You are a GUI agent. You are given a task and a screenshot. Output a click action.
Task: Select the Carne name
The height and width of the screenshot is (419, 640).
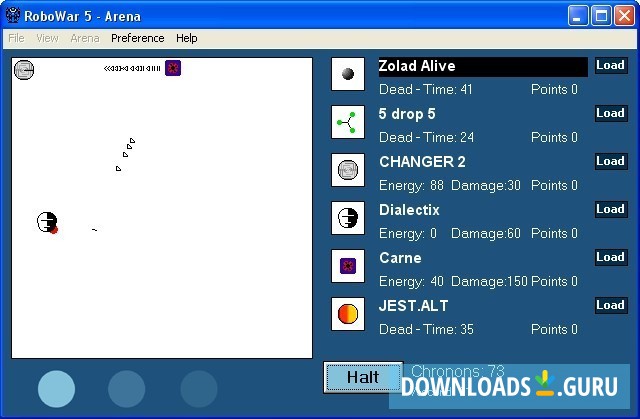pos(400,258)
